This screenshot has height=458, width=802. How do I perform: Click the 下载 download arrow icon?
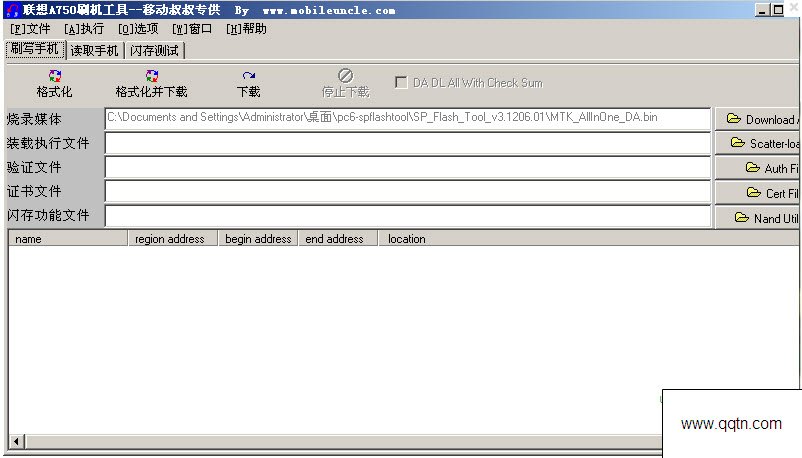pos(248,76)
